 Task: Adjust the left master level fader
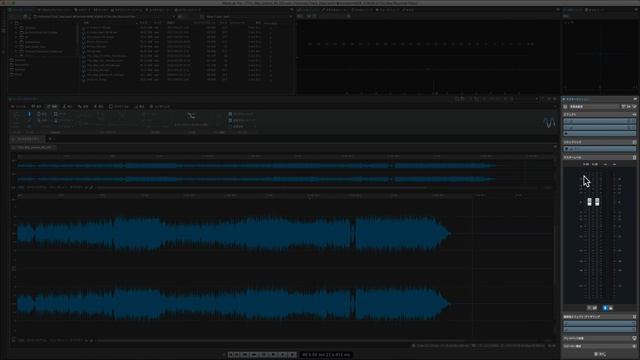click(589, 202)
